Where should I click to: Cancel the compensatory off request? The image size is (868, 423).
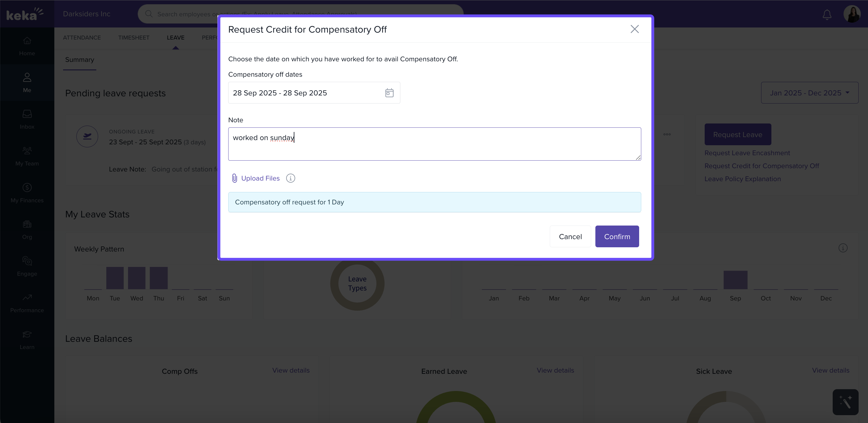570,237
